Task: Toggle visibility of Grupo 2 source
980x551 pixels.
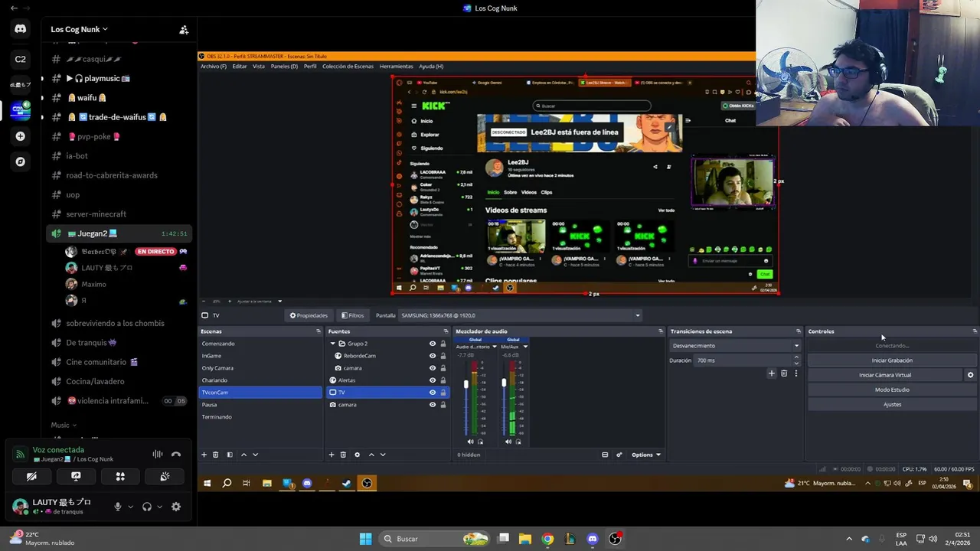Action: point(433,344)
